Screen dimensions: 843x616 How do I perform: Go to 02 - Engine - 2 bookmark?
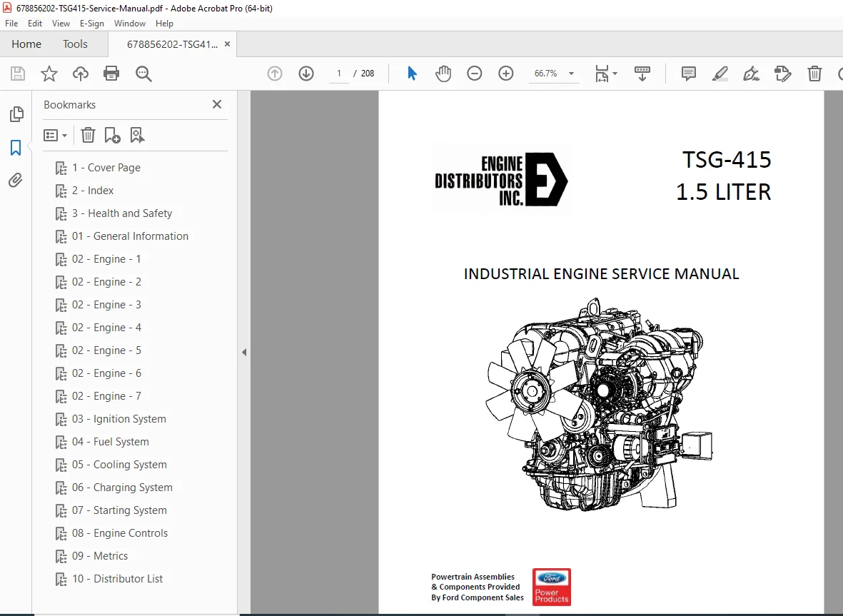(x=106, y=282)
